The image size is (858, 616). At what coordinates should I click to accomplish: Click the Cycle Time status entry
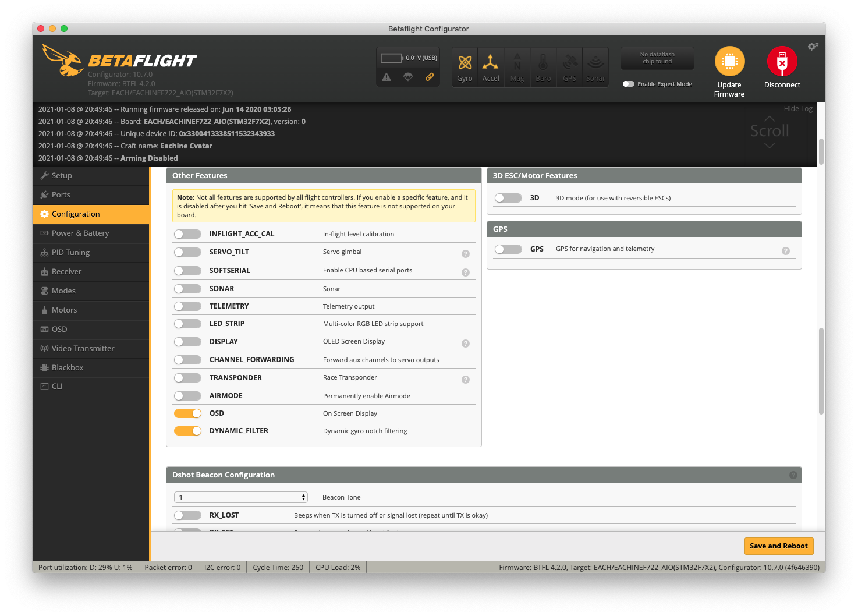click(x=278, y=567)
